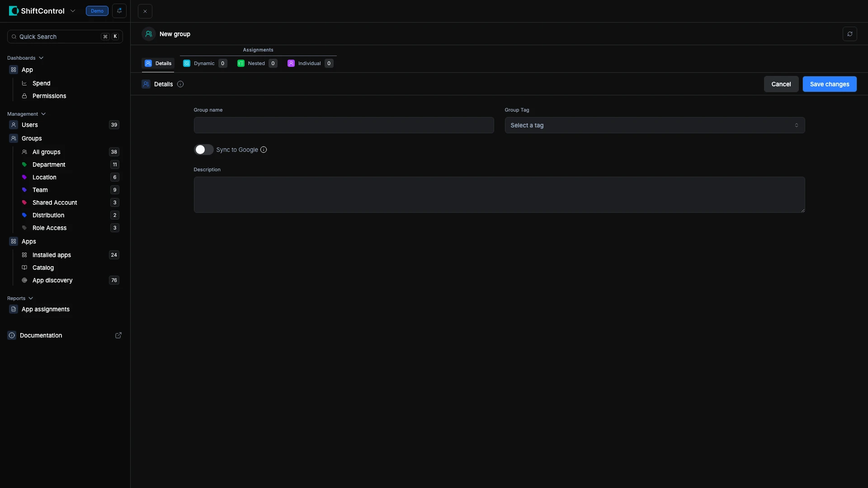Image resolution: width=868 pixels, height=488 pixels.
Task: Close the New group panel with X
Action: (x=145, y=11)
